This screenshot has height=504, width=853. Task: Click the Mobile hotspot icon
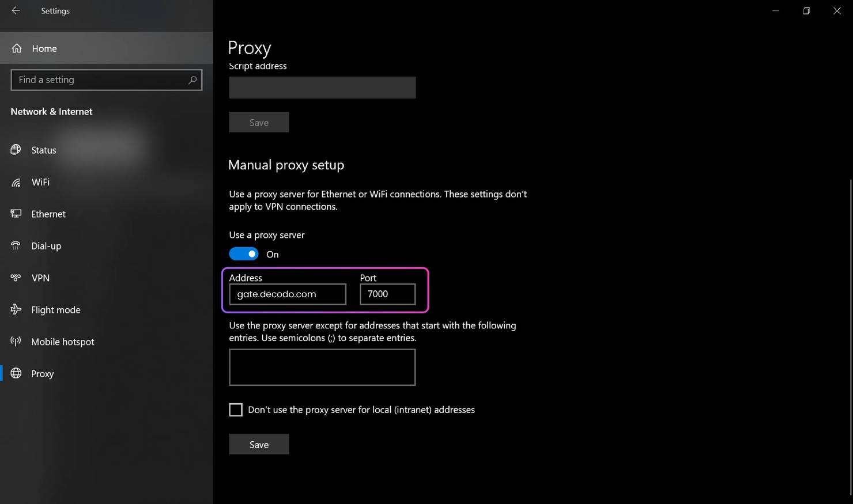coord(16,342)
